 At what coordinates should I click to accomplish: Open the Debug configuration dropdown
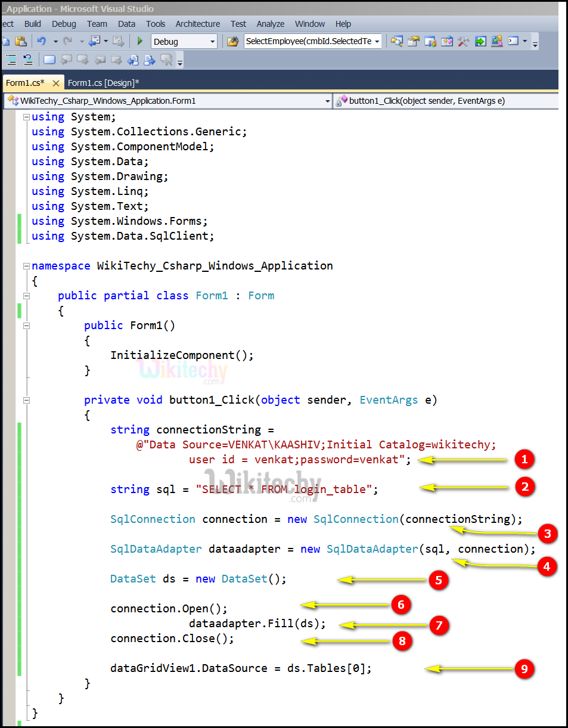point(213,42)
